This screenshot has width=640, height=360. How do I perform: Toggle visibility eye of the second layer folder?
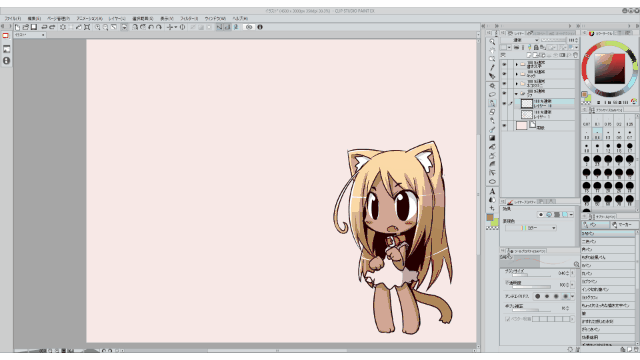[504, 74]
